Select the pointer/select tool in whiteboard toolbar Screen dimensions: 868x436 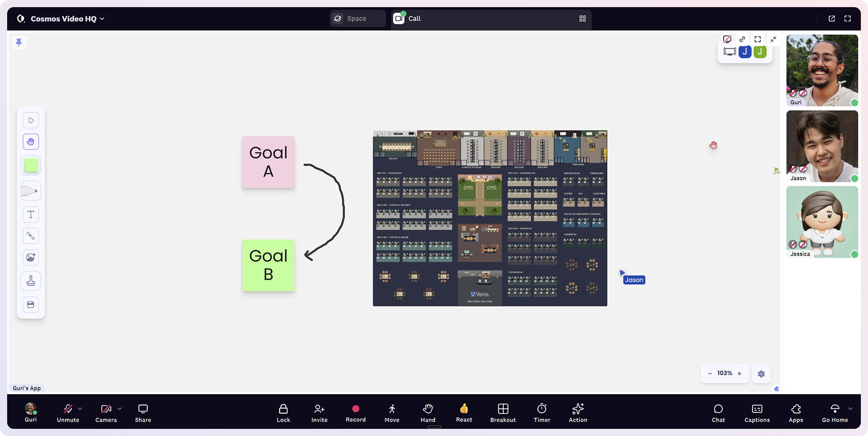click(31, 120)
